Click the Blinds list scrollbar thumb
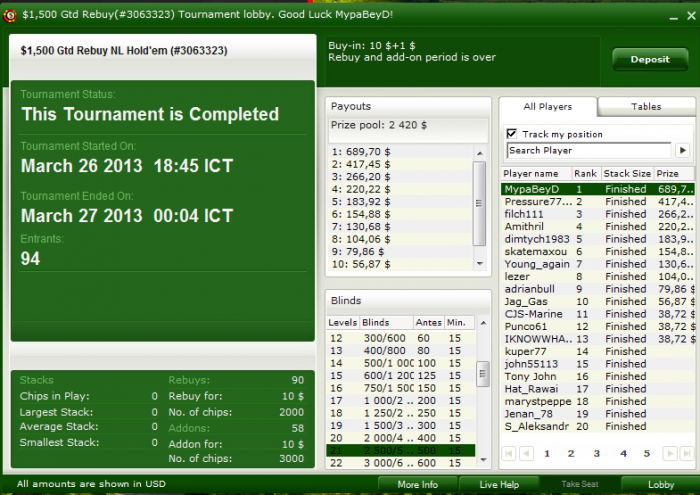 click(483, 374)
